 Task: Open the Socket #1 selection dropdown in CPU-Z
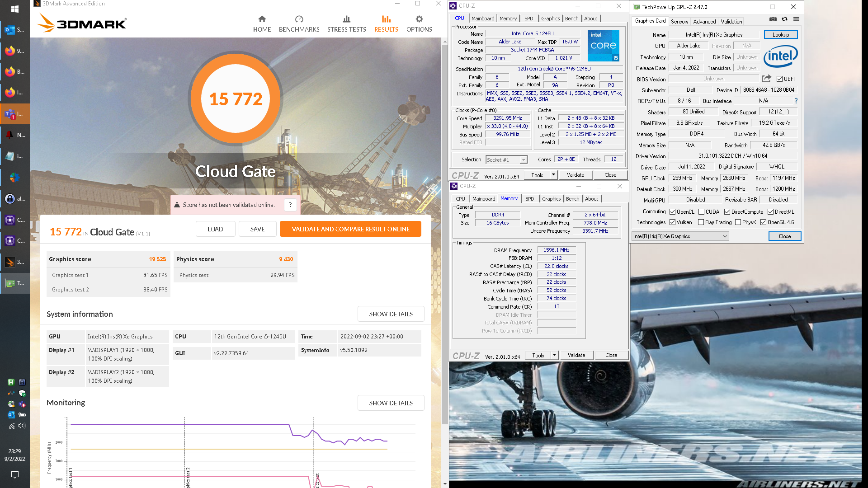507,160
